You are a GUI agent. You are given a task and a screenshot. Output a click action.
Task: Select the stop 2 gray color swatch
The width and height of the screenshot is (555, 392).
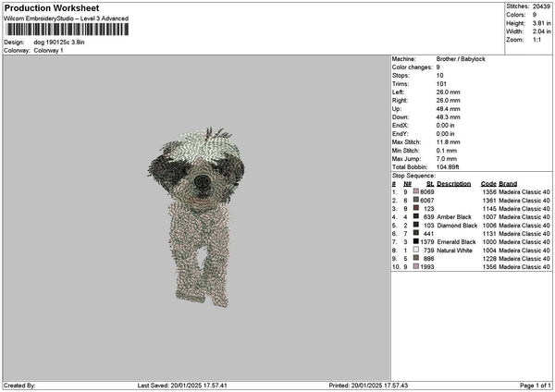click(416, 200)
